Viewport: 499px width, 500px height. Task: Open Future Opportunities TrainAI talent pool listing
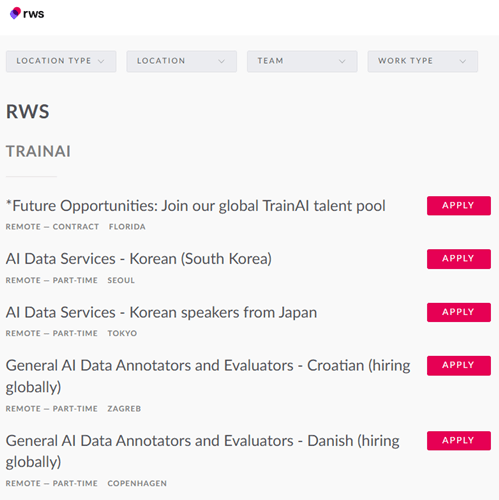(x=196, y=206)
